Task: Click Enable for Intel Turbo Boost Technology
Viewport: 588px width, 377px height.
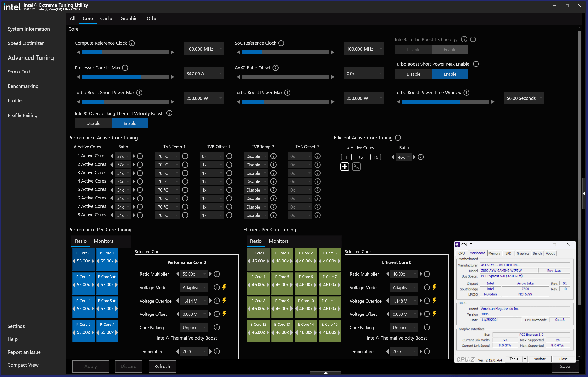Action: tap(450, 49)
